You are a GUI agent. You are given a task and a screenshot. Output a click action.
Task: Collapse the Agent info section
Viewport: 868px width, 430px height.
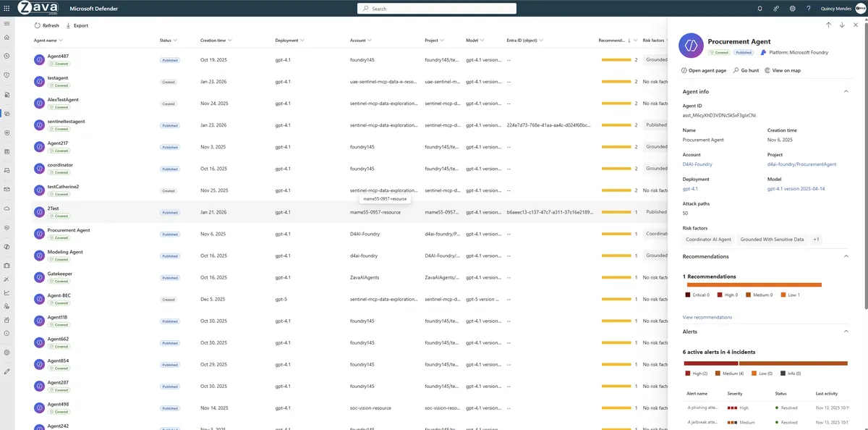pos(846,92)
